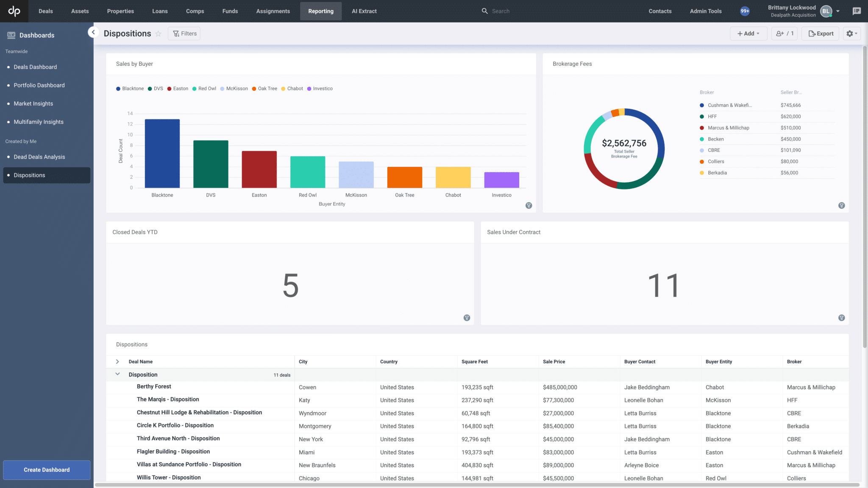Click the filter icon on the Brokerage Fees widget
The image size is (868, 488).
point(842,205)
